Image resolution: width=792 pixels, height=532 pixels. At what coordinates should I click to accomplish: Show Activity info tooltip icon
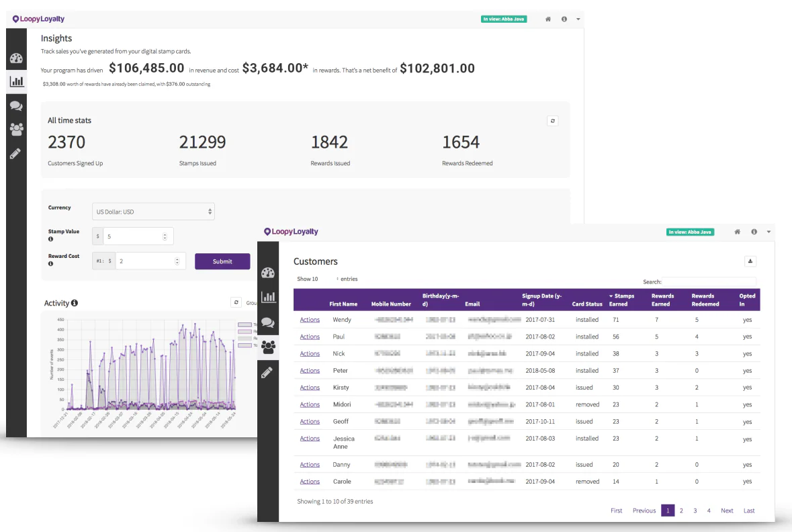pos(75,303)
